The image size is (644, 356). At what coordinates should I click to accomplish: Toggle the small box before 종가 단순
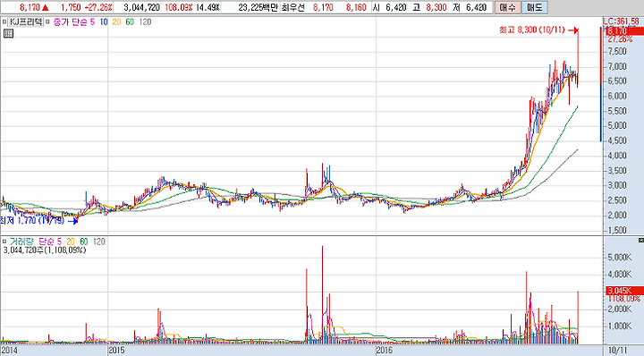click(x=47, y=21)
